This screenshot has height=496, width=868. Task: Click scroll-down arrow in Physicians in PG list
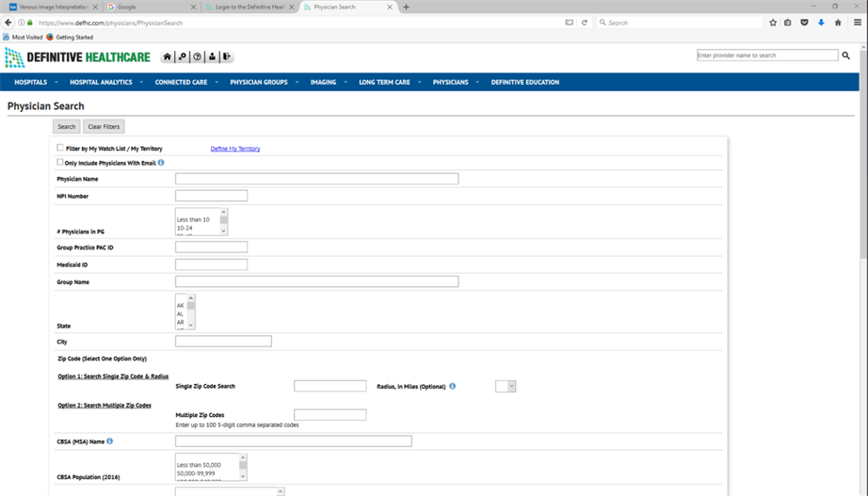224,231
